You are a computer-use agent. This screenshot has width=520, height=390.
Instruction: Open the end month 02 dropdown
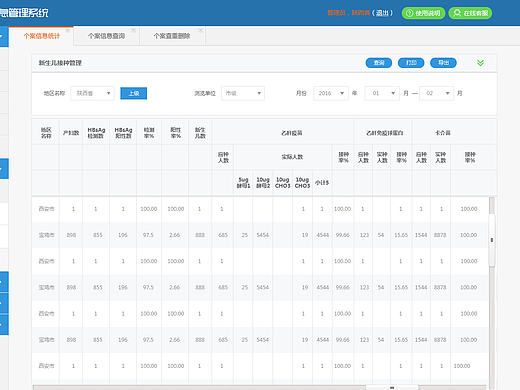tap(436, 93)
